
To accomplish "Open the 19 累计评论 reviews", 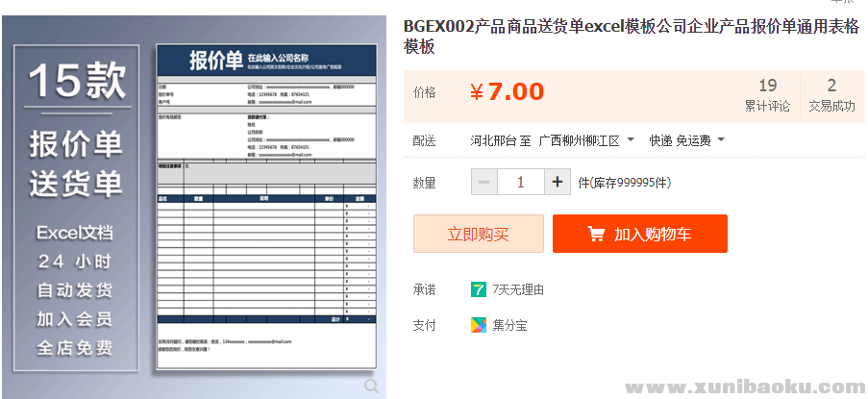I will (x=767, y=95).
